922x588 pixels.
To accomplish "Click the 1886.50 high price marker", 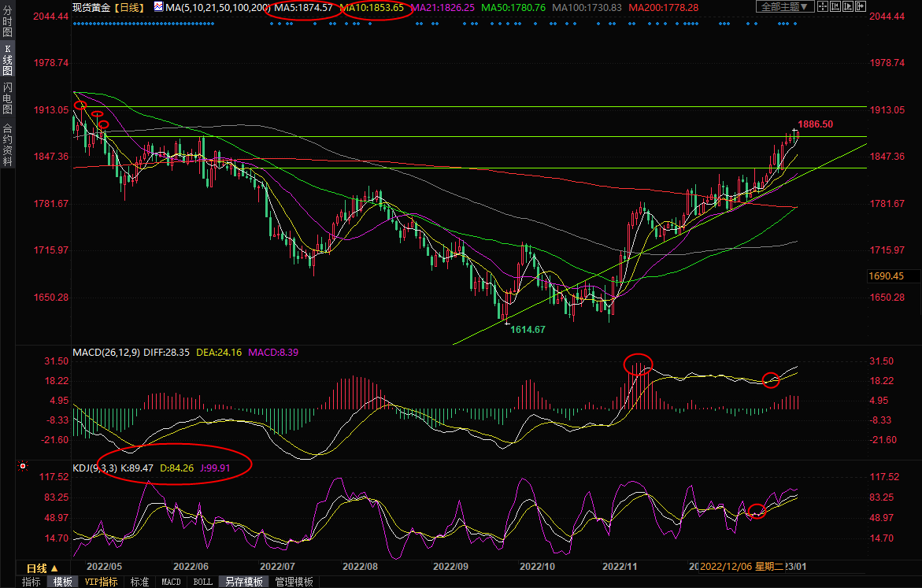I will pos(815,124).
